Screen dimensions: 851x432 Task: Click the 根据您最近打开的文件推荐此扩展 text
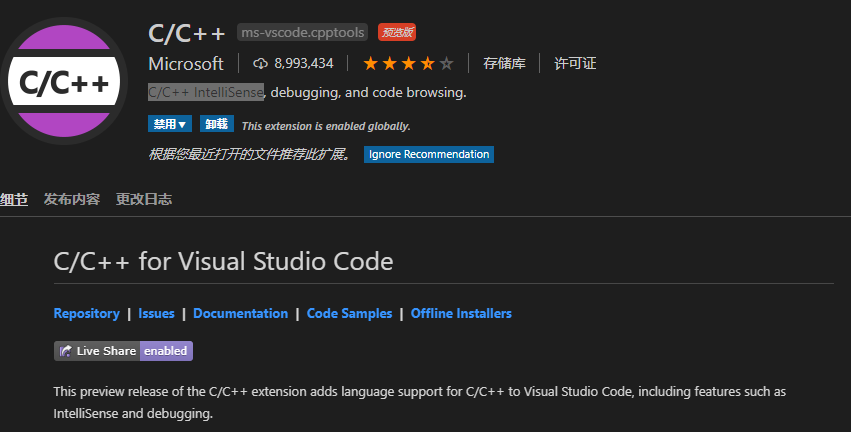[x=250, y=154]
